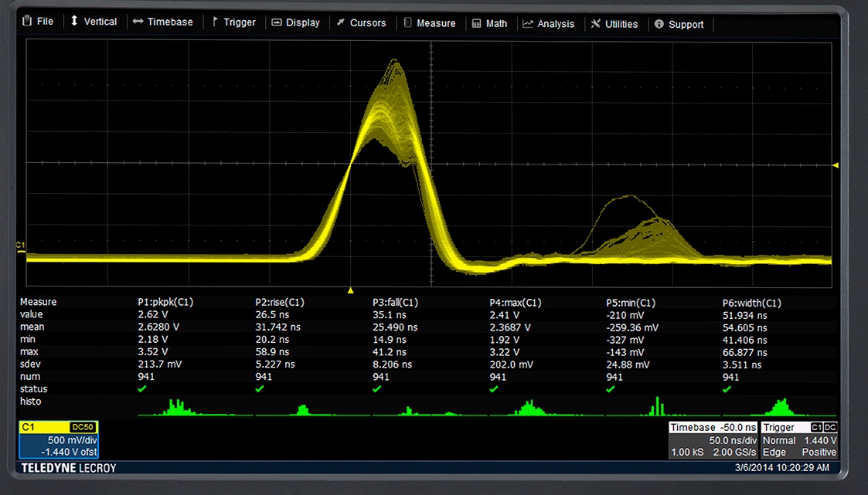This screenshot has width=868, height=495.
Task: Open the Timebase descriptor box
Action: (x=713, y=440)
